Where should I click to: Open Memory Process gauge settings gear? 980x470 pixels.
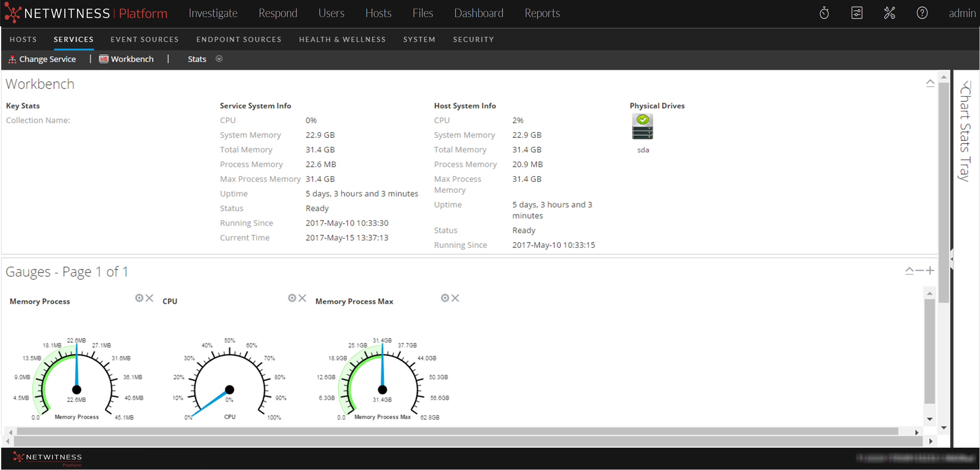pyautogui.click(x=139, y=298)
